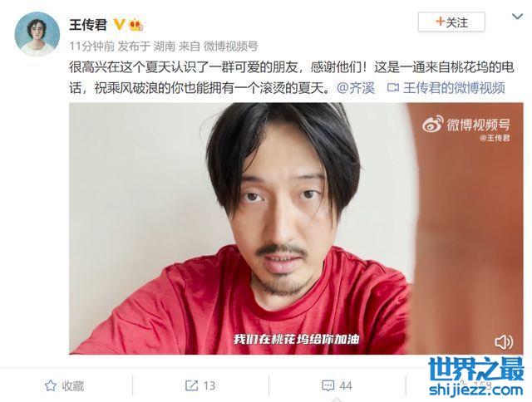This screenshot has width=532, height=402.
Task: Open comments via speech bubble icon
Action: coord(328,385)
